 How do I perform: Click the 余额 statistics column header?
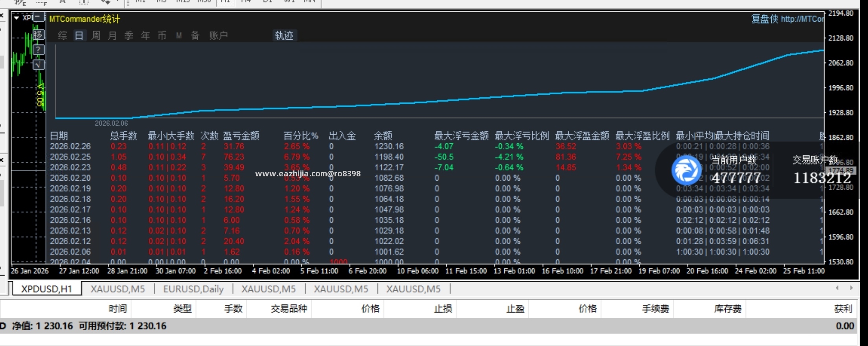click(383, 136)
